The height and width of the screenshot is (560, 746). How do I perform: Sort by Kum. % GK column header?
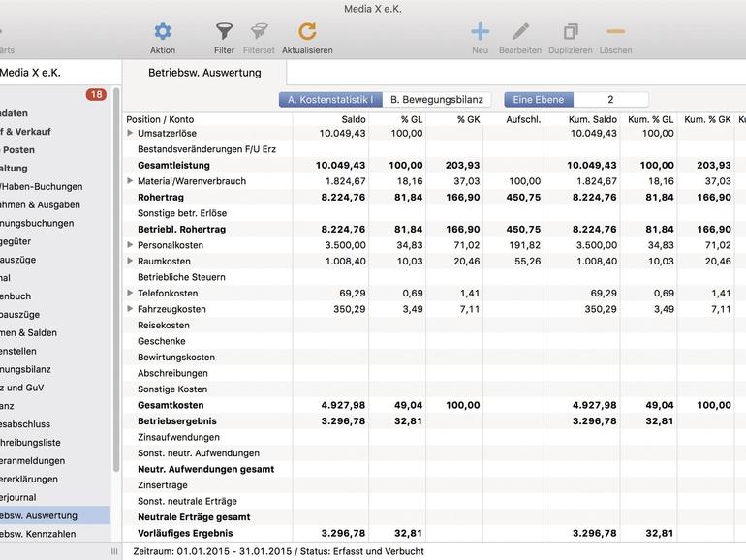(707, 119)
